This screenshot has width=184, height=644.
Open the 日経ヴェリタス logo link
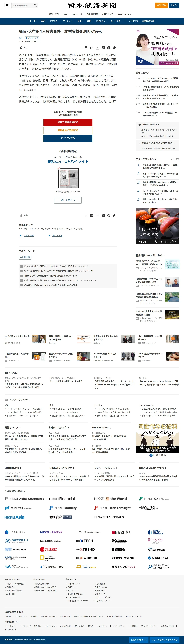[148, 508]
